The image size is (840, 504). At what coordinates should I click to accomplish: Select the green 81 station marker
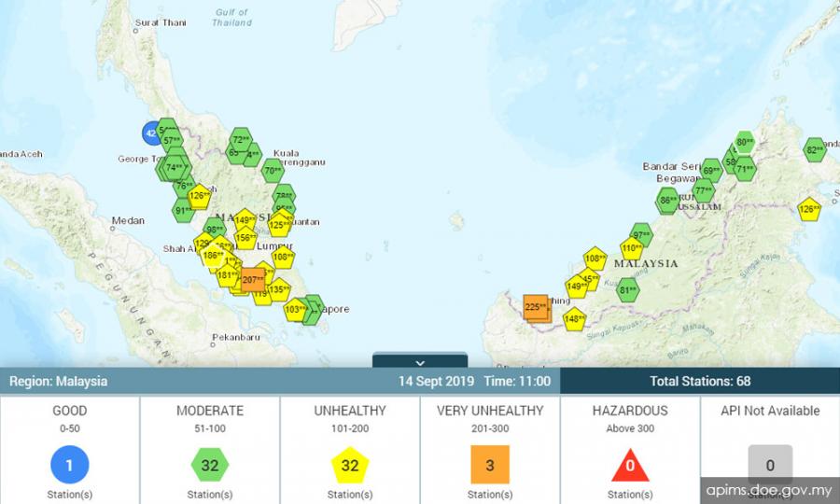pyautogui.click(x=628, y=290)
